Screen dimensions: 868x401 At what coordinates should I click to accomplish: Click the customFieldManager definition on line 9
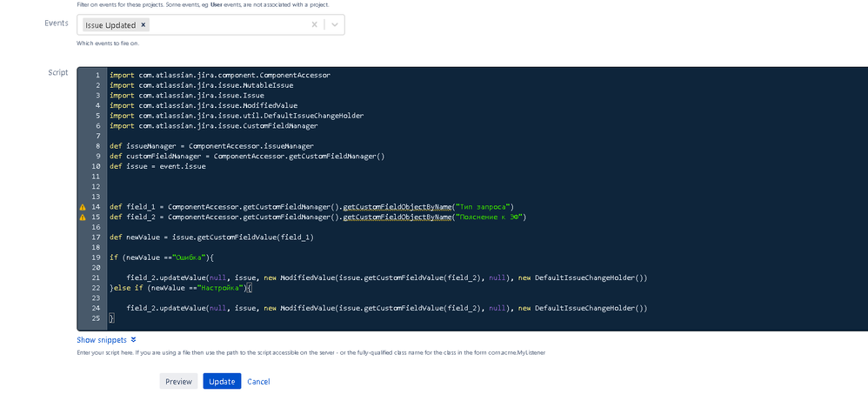[x=247, y=157]
